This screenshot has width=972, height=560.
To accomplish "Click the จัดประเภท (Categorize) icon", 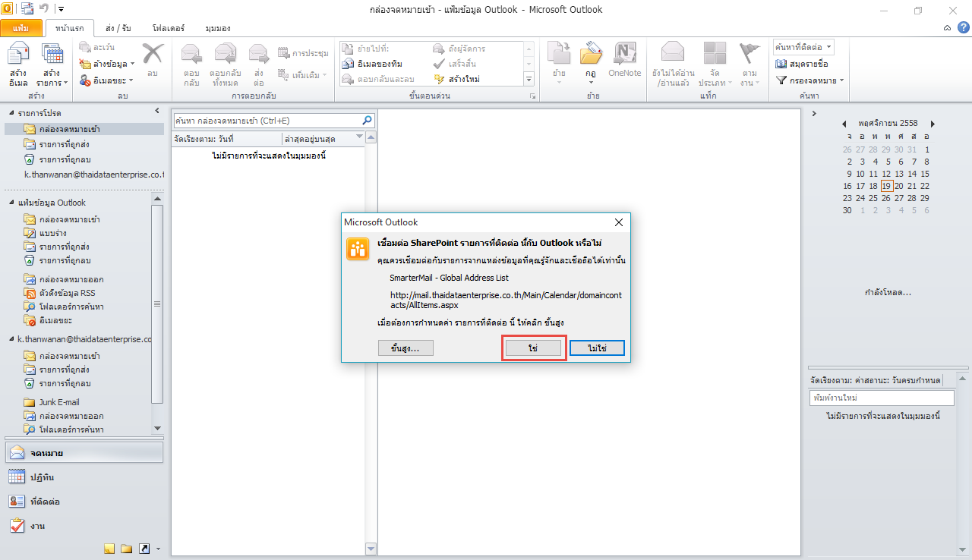I will pyautogui.click(x=715, y=53).
